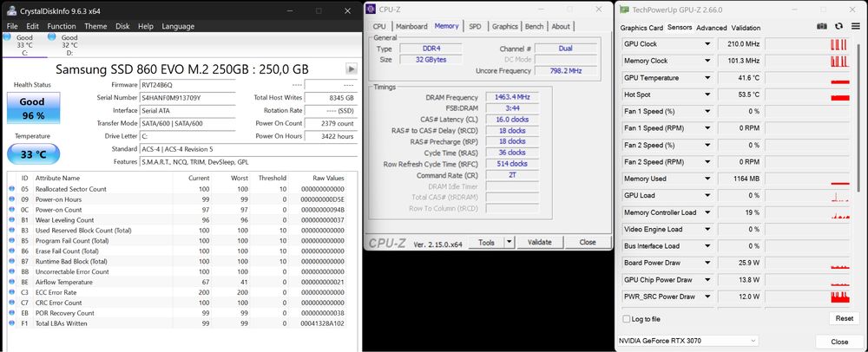This screenshot has width=868, height=352.
Task: Select the D: drive Good status icon
Action: [x=51, y=37]
